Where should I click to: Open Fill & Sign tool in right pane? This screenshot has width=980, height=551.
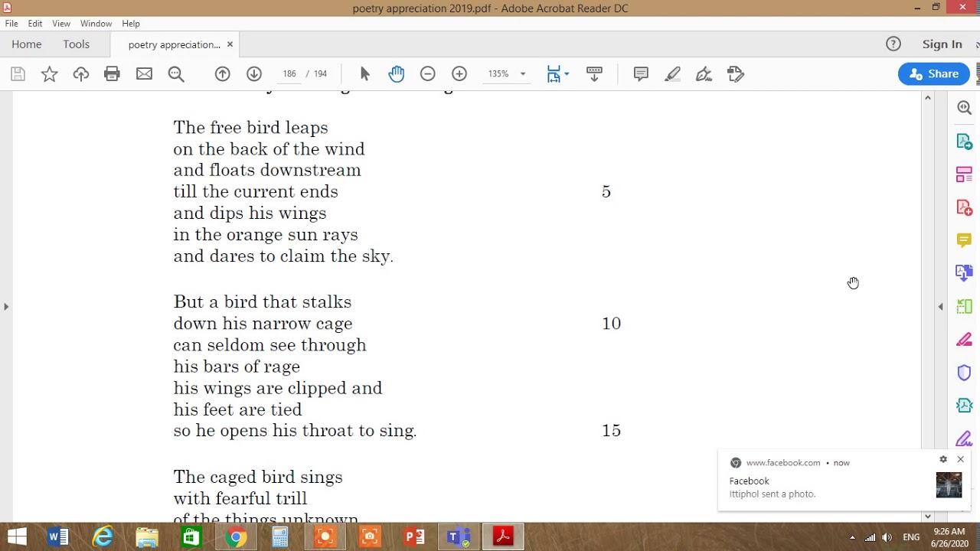[964, 439]
